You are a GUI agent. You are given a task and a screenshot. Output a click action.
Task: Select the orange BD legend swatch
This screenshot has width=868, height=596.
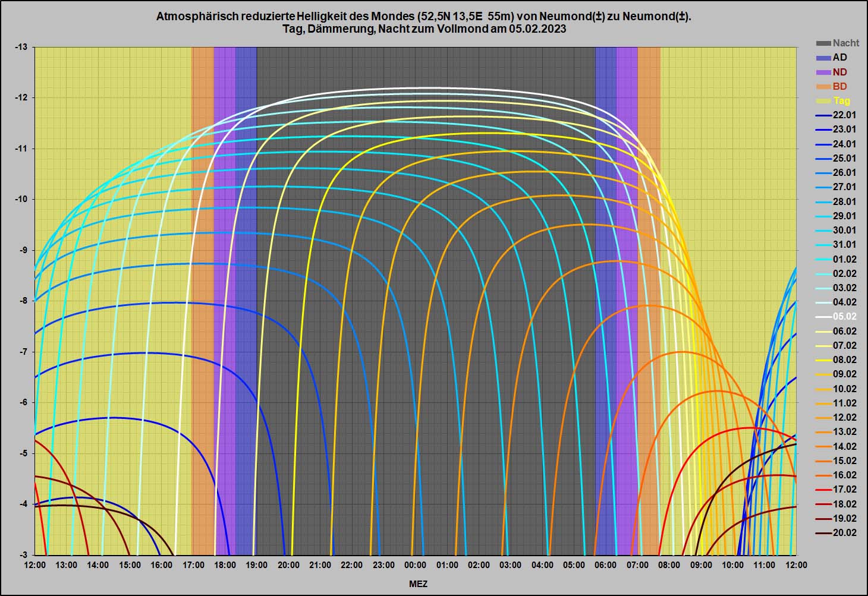point(823,87)
